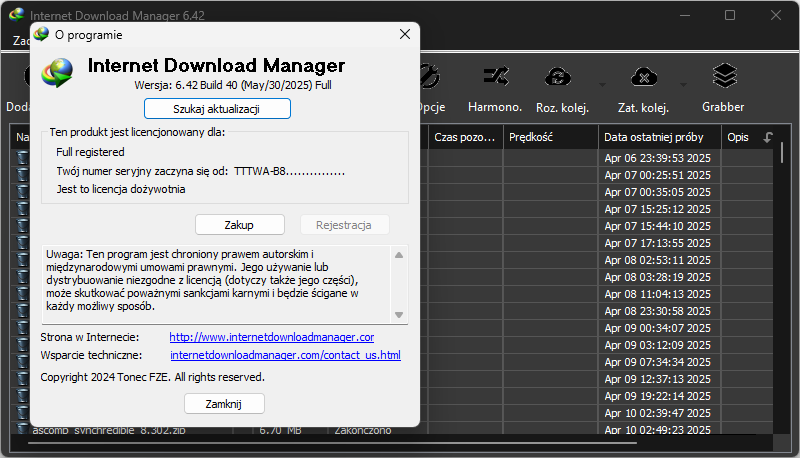Maximize the Internet Download Manager window
Screen dimensions: 800x458
click(x=730, y=15)
